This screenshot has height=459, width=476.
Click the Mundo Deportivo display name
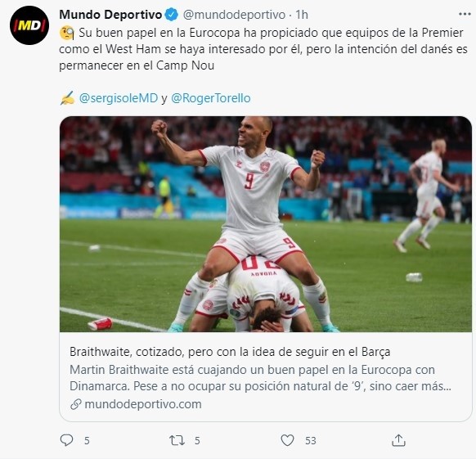point(110,15)
